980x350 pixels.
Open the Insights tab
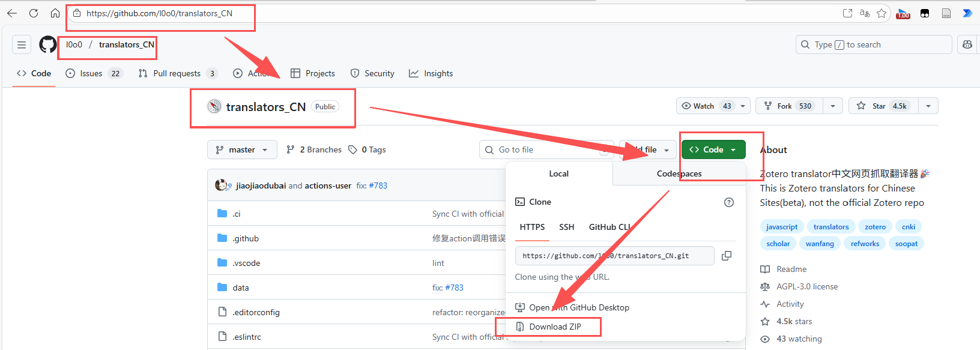click(x=431, y=73)
